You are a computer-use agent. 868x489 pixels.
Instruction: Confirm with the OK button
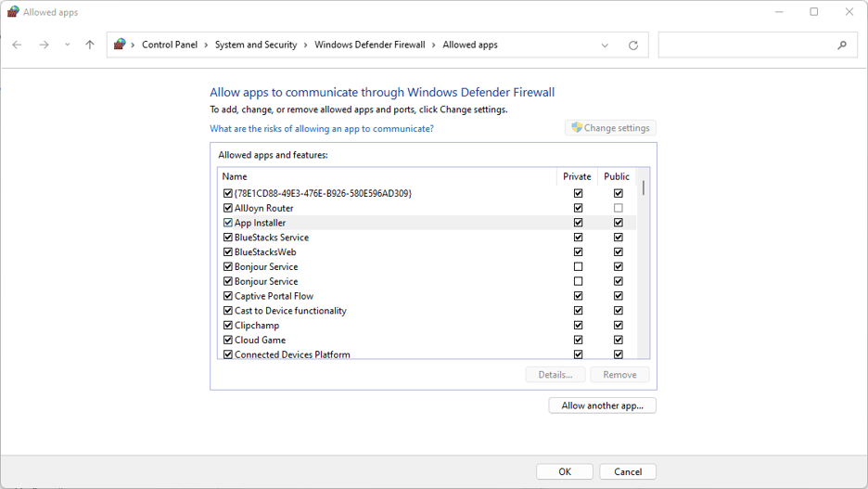pyautogui.click(x=565, y=471)
